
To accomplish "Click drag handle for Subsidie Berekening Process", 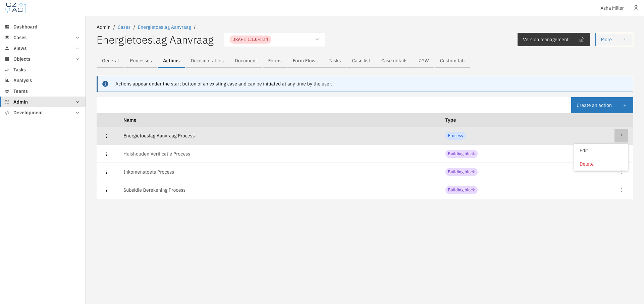I will click(x=107, y=190).
